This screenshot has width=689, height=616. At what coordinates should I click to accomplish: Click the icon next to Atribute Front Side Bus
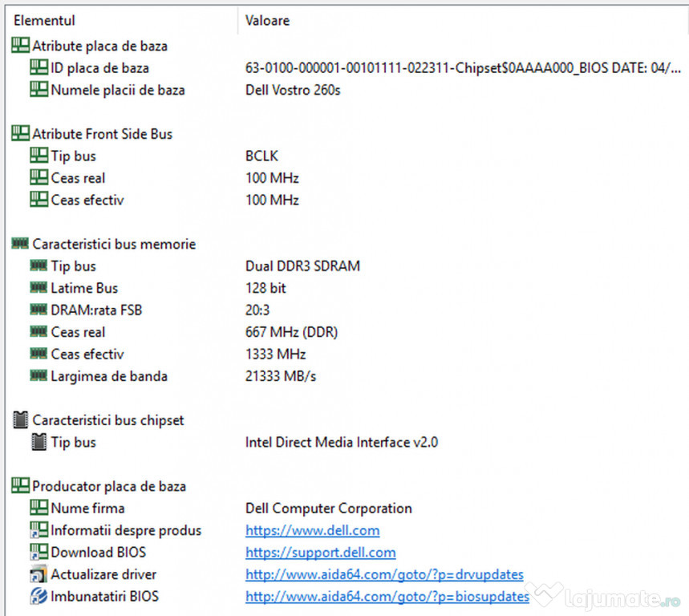[x=20, y=133]
